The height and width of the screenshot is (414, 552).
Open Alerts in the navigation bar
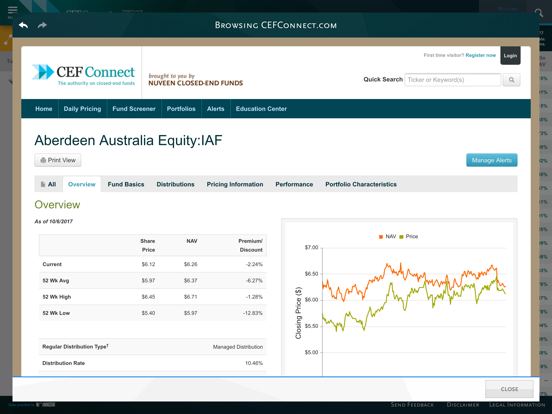click(215, 109)
